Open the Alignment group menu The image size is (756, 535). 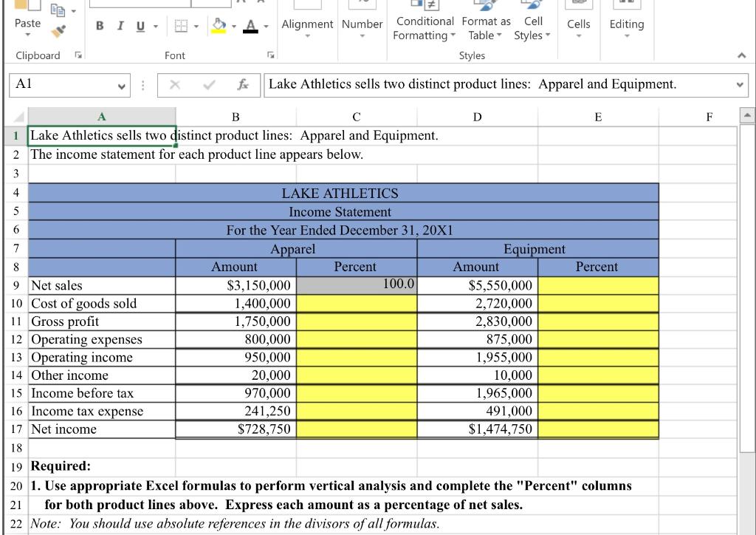click(x=307, y=27)
